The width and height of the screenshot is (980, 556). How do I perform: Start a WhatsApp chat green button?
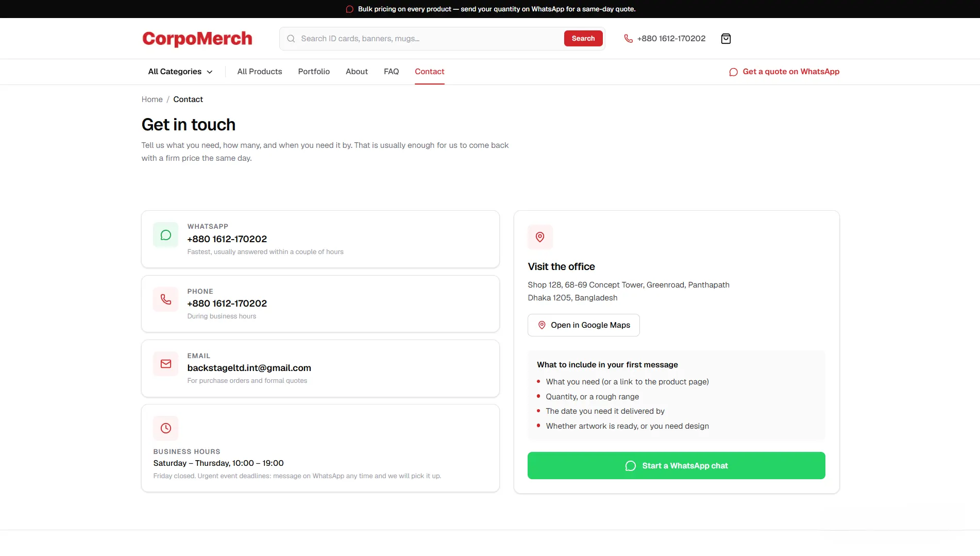[676, 466]
